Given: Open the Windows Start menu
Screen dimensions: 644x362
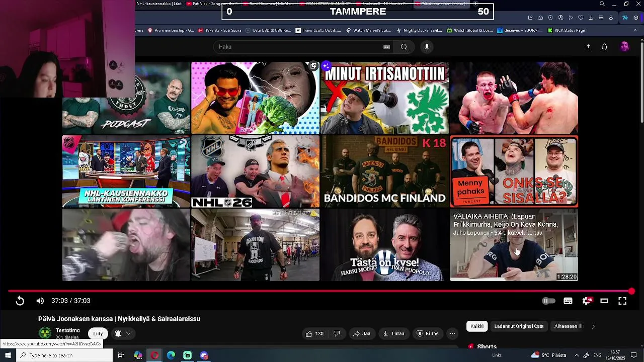Looking at the screenshot, I should point(8,355).
